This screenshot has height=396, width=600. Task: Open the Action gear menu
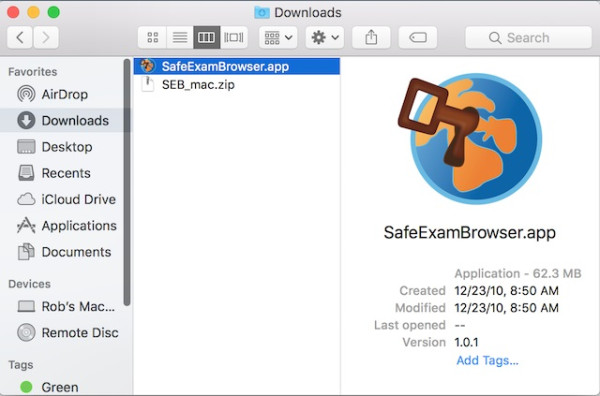tap(324, 37)
